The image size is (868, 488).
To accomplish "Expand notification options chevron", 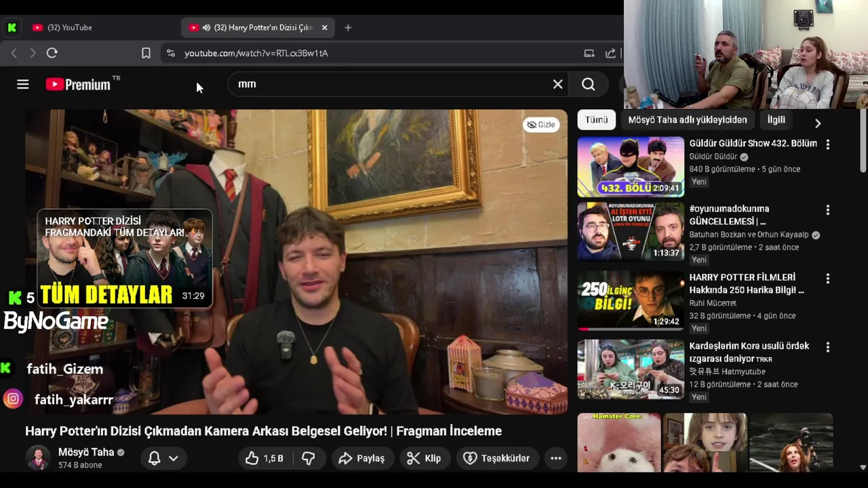I will (x=174, y=458).
